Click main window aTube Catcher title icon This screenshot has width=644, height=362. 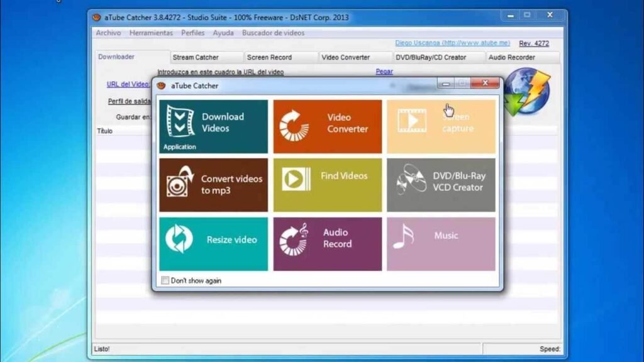coord(96,17)
